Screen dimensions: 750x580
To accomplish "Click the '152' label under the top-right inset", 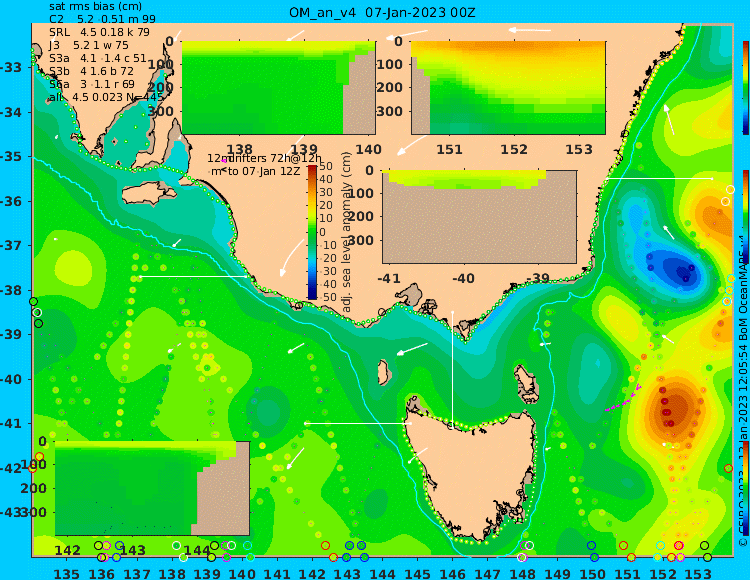I will (x=514, y=150).
